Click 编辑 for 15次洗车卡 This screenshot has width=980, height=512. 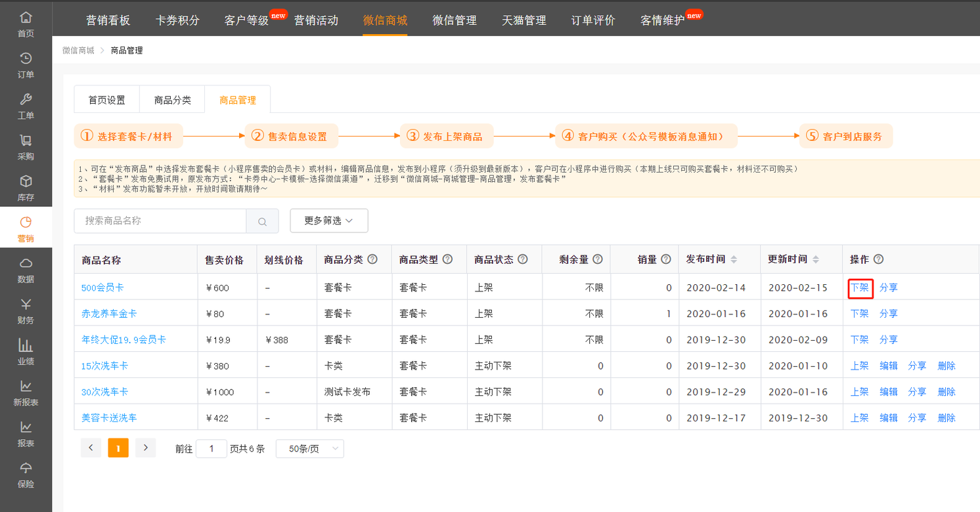click(x=889, y=366)
